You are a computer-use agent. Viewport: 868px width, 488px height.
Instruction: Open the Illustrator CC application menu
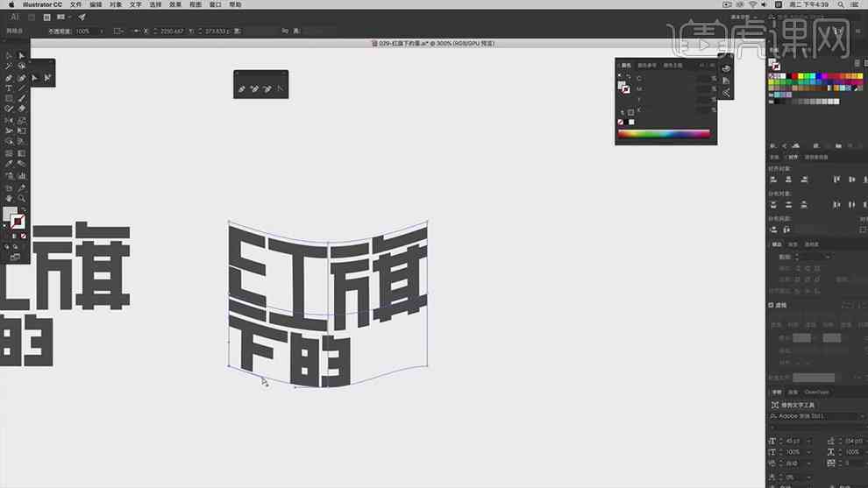coord(43,4)
